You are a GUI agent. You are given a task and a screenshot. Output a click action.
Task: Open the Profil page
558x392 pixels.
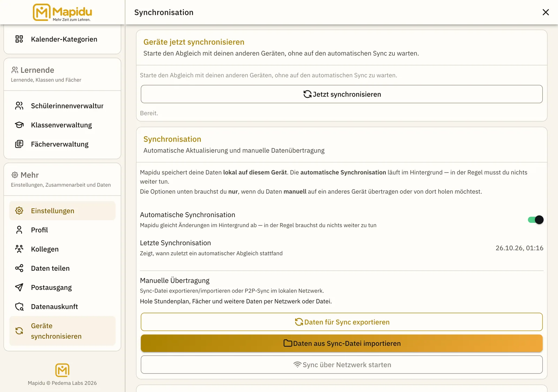point(62,230)
